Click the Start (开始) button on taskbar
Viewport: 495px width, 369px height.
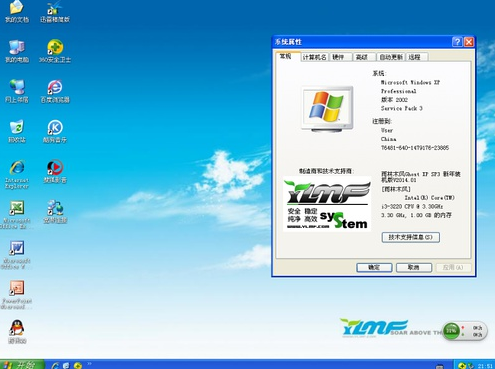[22, 364]
